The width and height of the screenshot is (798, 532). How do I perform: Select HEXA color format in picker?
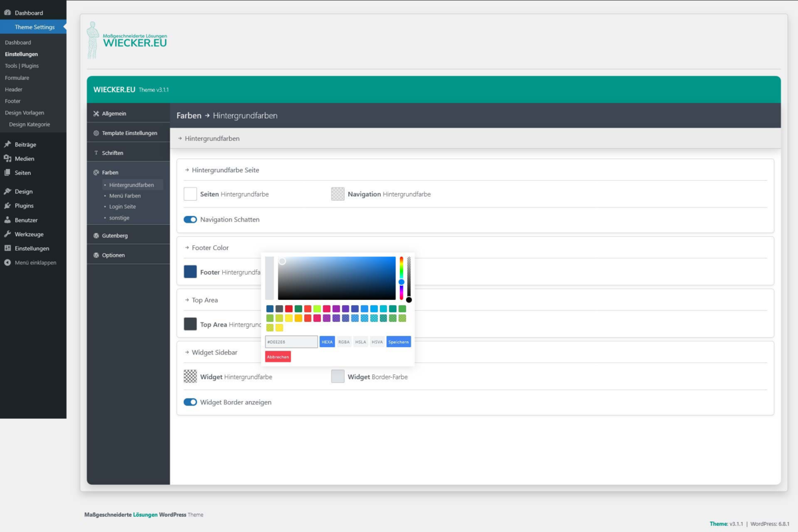[327, 342]
